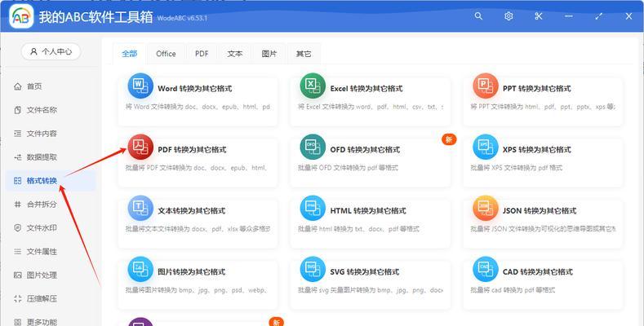Click the scissors icon in title bar
The width and height of the screenshot is (644, 326).
[x=539, y=16]
